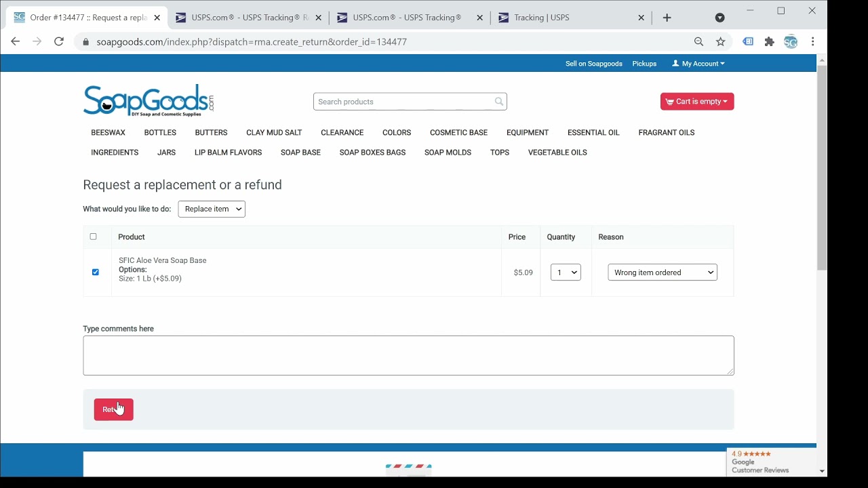
Task: Click the SFIC Aloe Vera Soap Base product name
Action: (163, 260)
